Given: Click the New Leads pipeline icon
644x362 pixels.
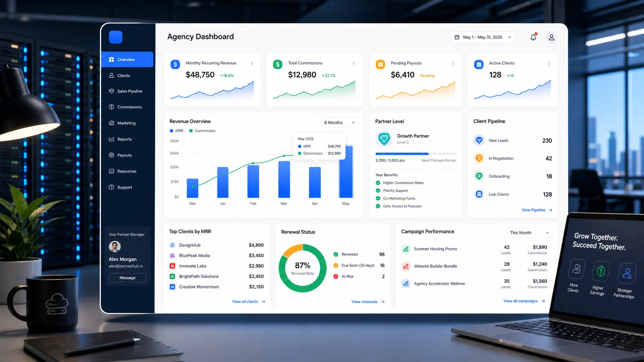Looking at the screenshot, I should pos(479,140).
